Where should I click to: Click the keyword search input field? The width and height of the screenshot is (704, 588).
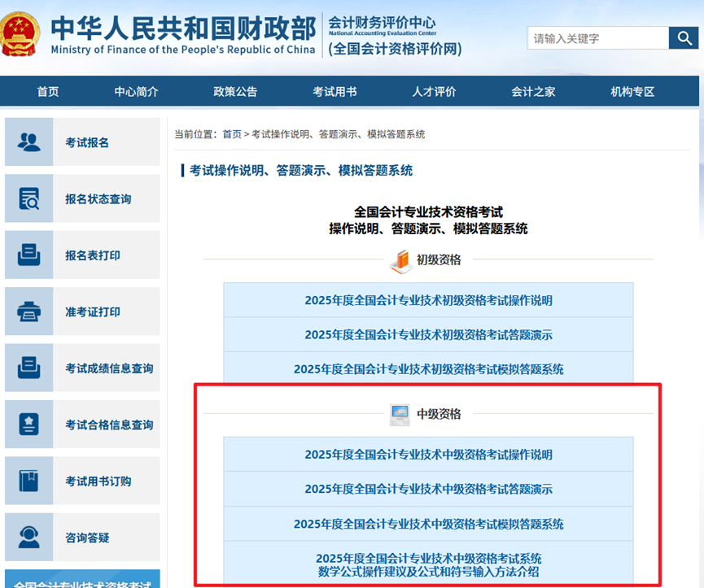pos(598,37)
